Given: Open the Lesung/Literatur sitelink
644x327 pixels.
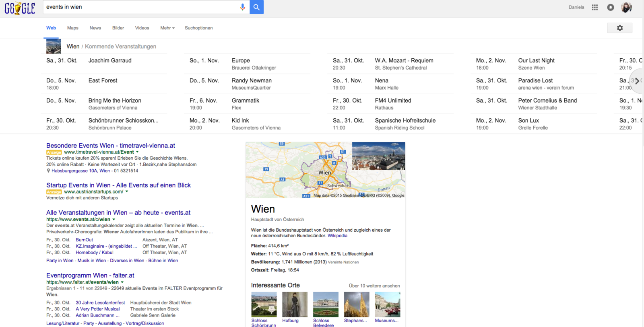Looking at the screenshot, I should [x=63, y=323].
